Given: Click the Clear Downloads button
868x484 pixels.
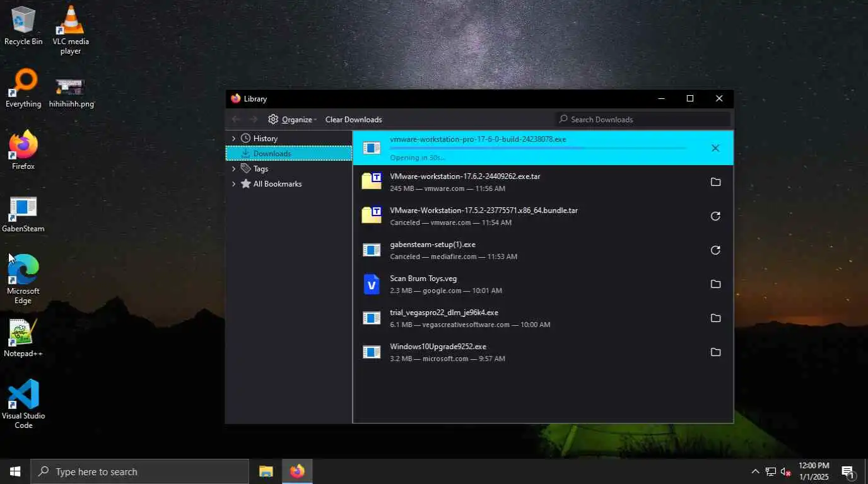Looking at the screenshot, I should [x=353, y=119].
